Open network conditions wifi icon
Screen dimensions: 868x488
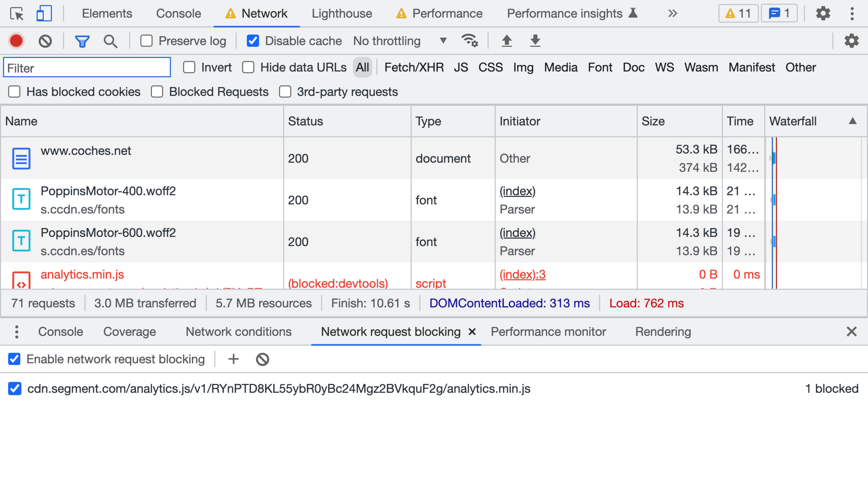[469, 41]
